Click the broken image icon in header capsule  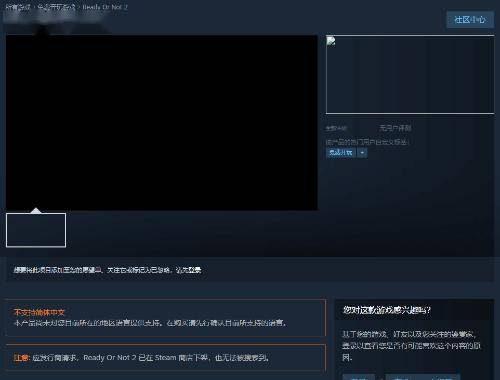coord(331,41)
